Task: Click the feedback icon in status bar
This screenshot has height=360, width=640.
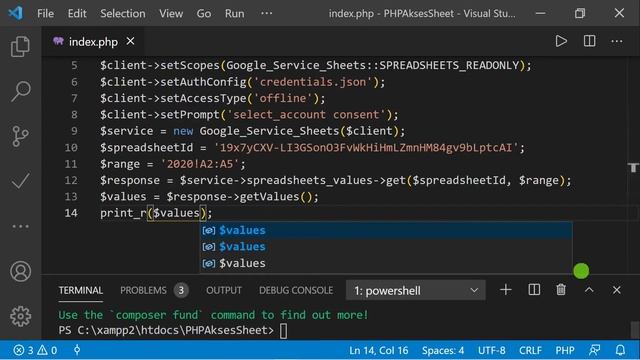Action: click(595, 350)
